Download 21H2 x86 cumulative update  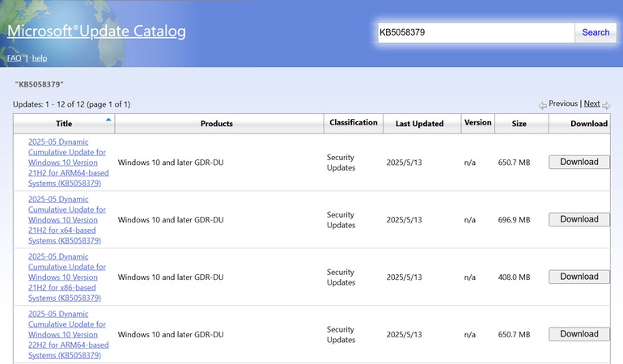(x=578, y=277)
